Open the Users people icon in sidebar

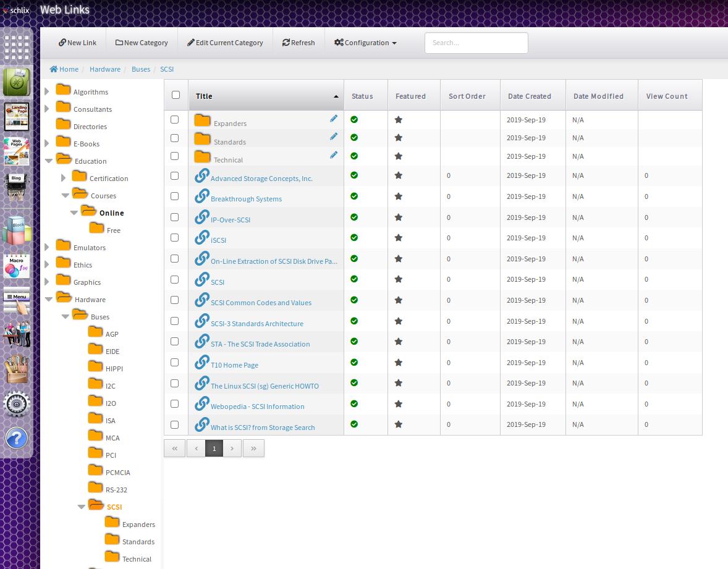[17, 334]
